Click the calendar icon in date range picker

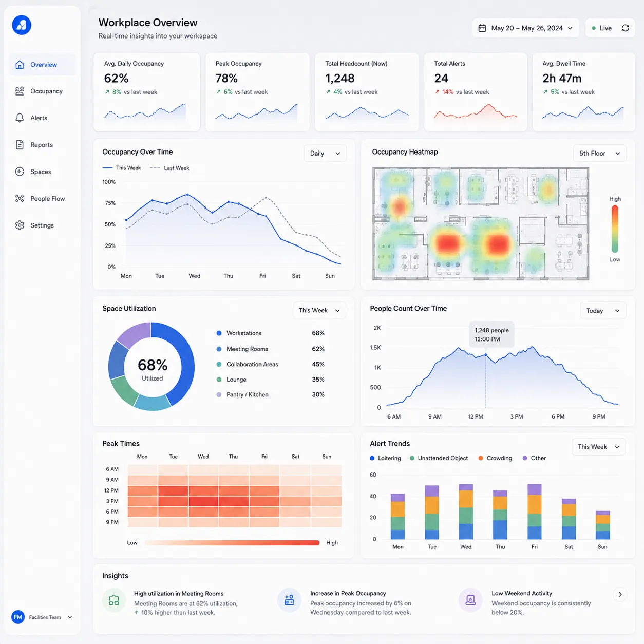(x=482, y=28)
